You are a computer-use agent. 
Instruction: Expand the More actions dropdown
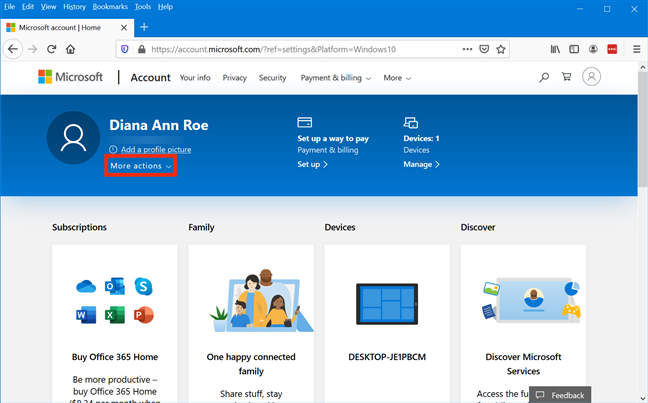coord(141,166)
